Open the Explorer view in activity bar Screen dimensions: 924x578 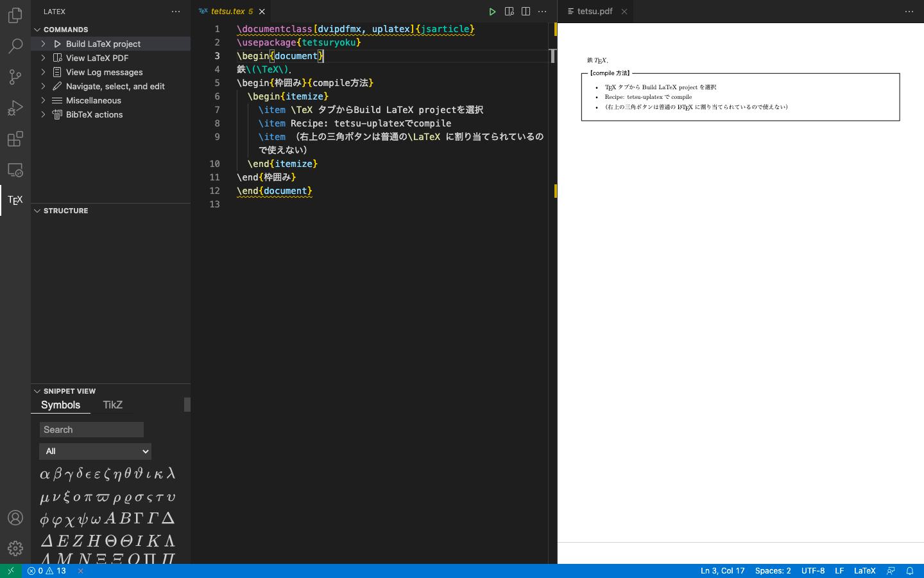pos(15,15)
